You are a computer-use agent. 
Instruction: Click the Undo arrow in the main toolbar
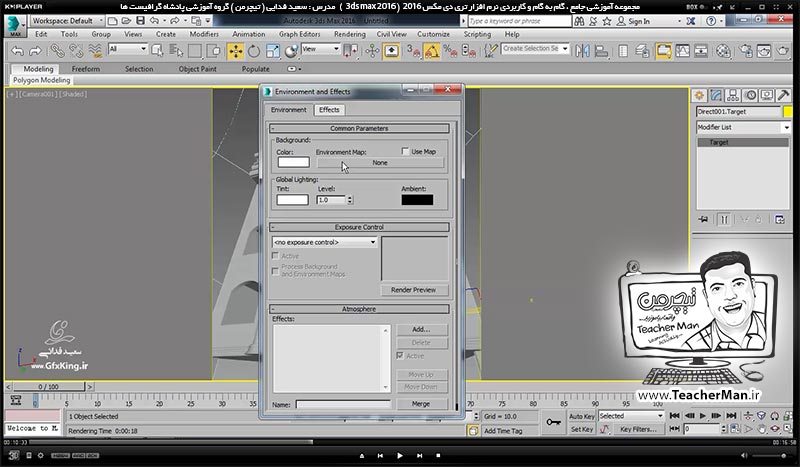click(17, 51)
